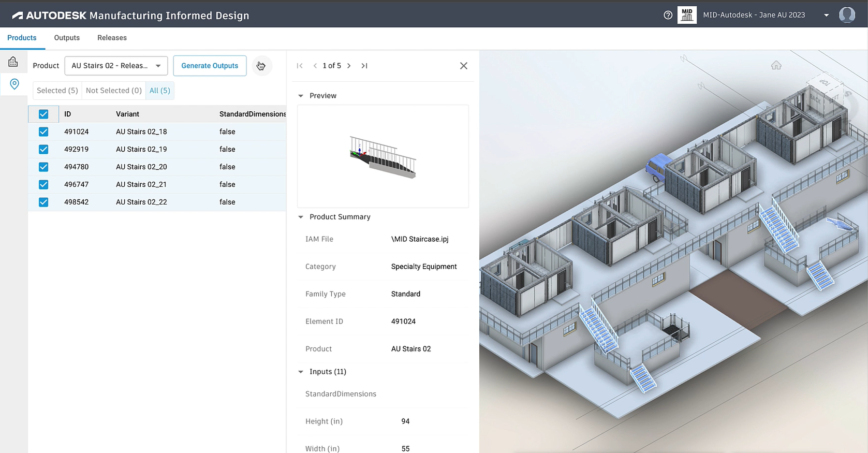Click IAM File value \MID Staircase.ipj
The image size is (868, 453).
click(x=420, y=239)
